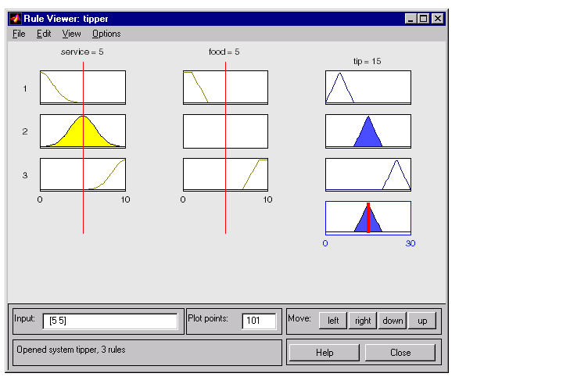Click the Move up button
588x384 pixels.
pyautogui.click(x=422, y=321)
